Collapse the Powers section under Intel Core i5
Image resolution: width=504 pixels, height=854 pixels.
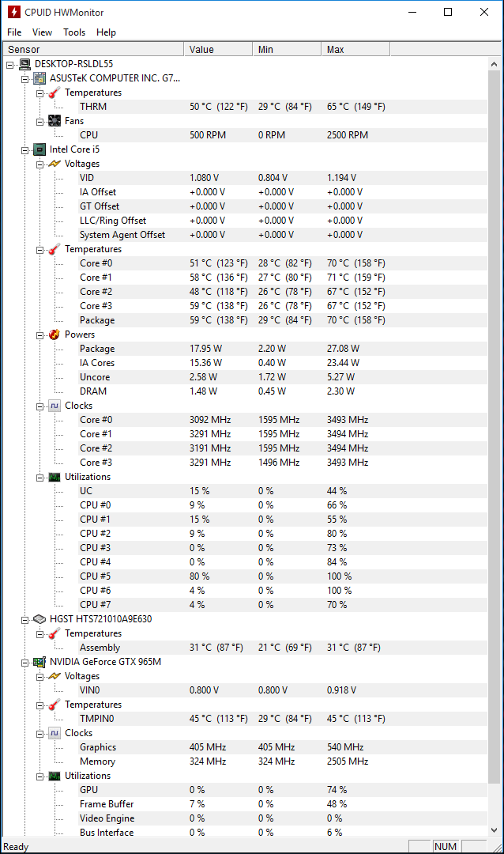point(39,335)
